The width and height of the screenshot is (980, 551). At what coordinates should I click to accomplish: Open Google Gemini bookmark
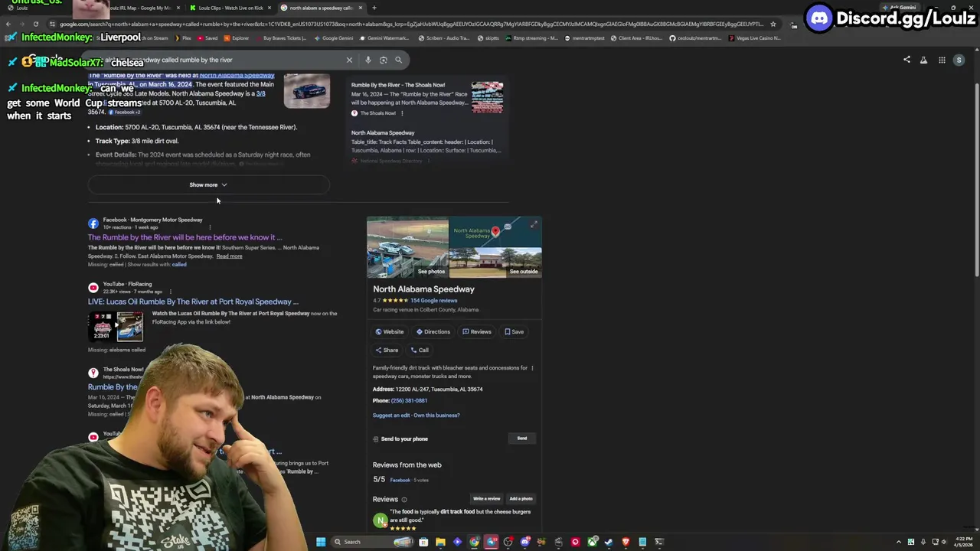click(334, 37)
